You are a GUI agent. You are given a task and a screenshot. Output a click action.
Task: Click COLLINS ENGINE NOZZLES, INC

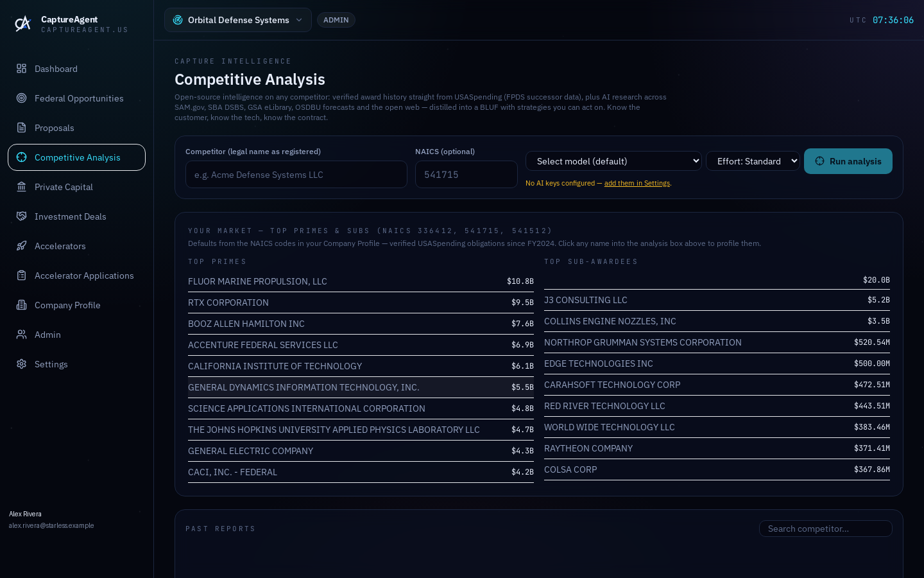pos(717,321)
